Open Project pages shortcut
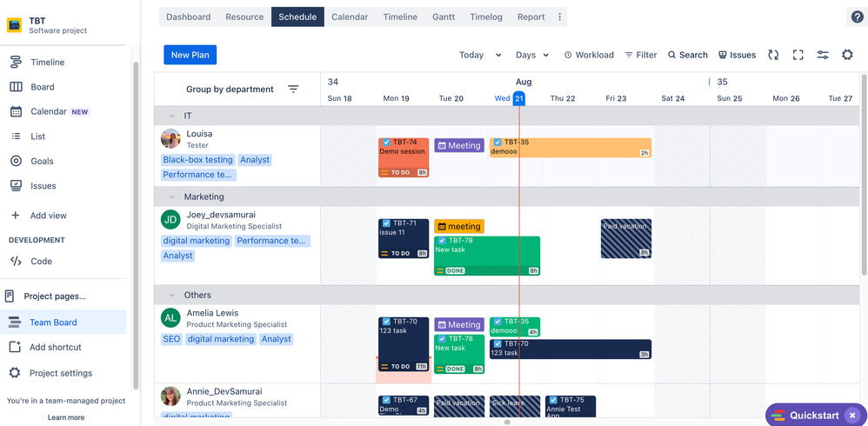This screenshot has width=868, height=426. (54, 296)
